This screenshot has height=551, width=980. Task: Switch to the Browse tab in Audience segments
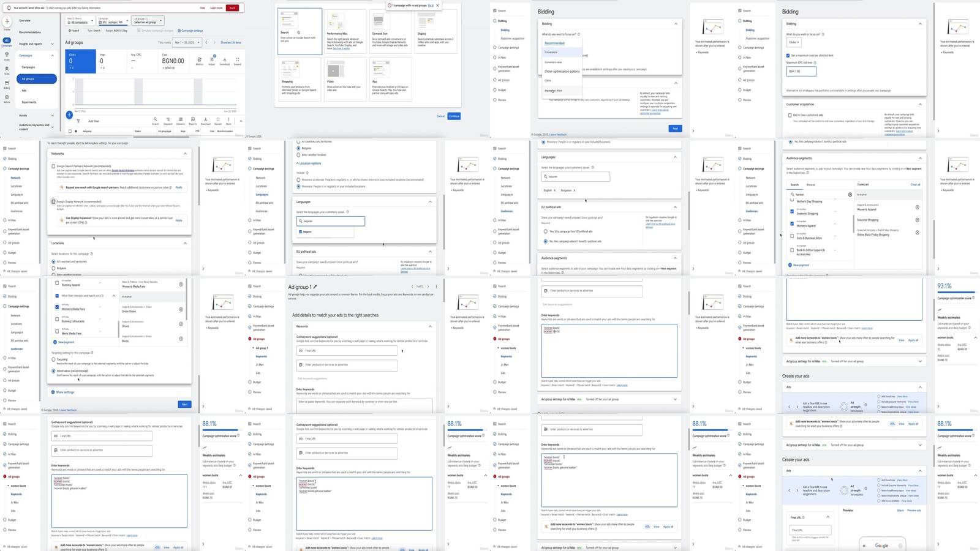coord(811,184)
